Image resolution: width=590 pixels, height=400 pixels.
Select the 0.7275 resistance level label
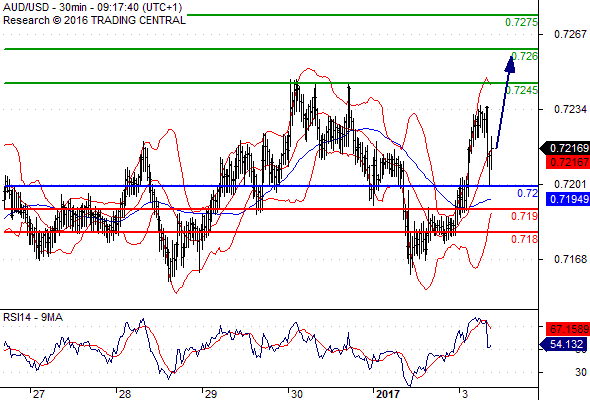pyautogui.click(x=521, y=23)
